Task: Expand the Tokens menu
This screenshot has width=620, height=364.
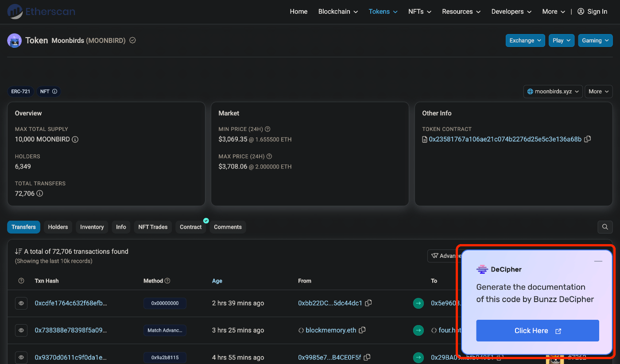Action: [x=383, y=11]
